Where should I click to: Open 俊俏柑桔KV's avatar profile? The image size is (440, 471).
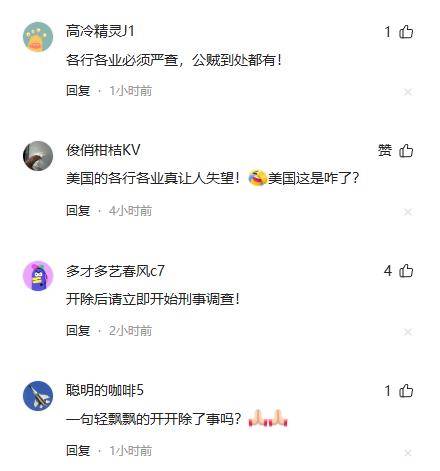(38, 156)
